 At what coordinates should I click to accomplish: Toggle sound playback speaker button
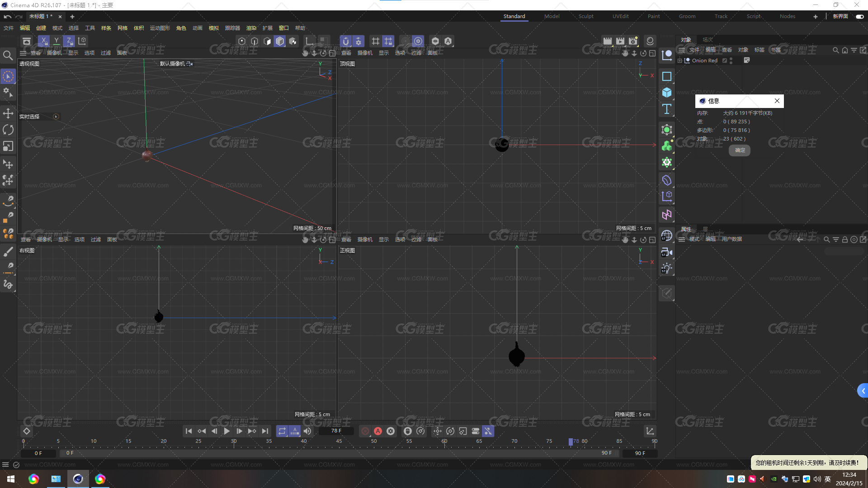pos(307,431)
